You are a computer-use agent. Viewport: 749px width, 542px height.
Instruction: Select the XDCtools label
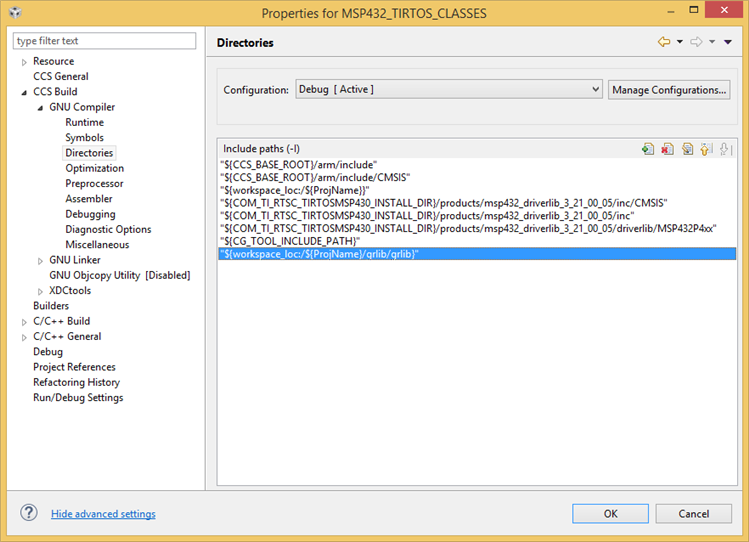(x=70, y=290)
